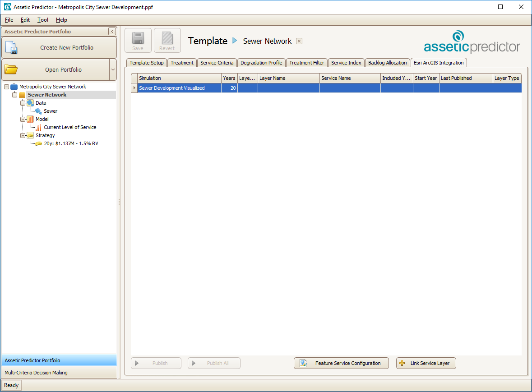The image size is (532, 392).
Task: Switch to Assetic Predictor Portfolio pane
Action: point(59,360)
